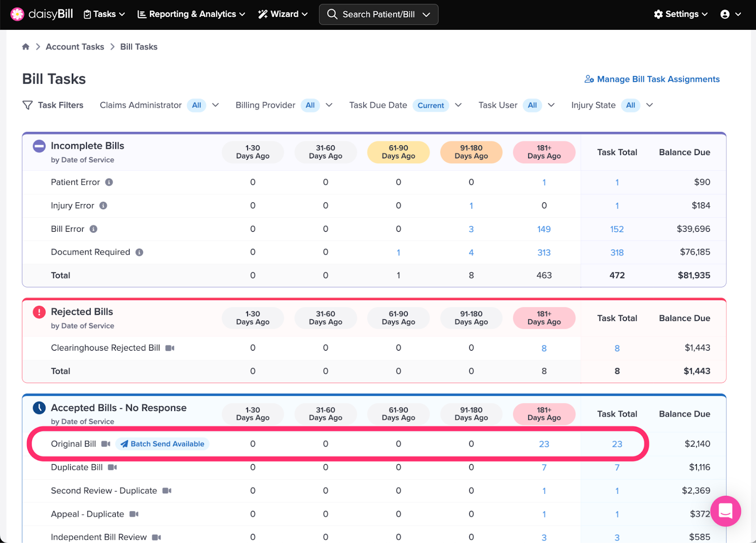Open the Reporting & Analytics menu
The width and height of the screenshot is (756, 543).
pos(191,14)
